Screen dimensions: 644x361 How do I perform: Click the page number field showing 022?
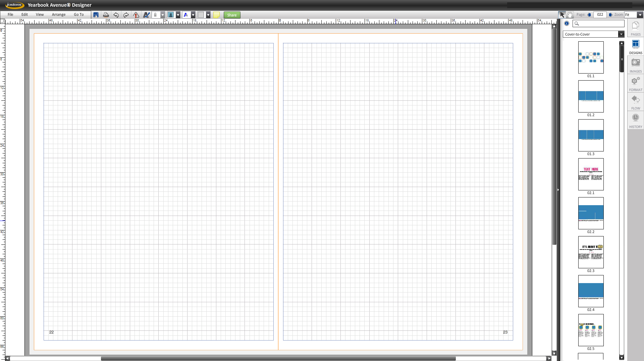point(600,15)
